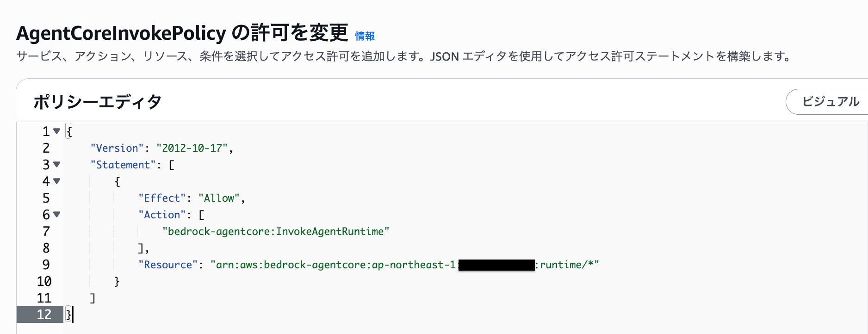
Task: Click the runtime/* end of the resource ARN
Action: point(566,265)
